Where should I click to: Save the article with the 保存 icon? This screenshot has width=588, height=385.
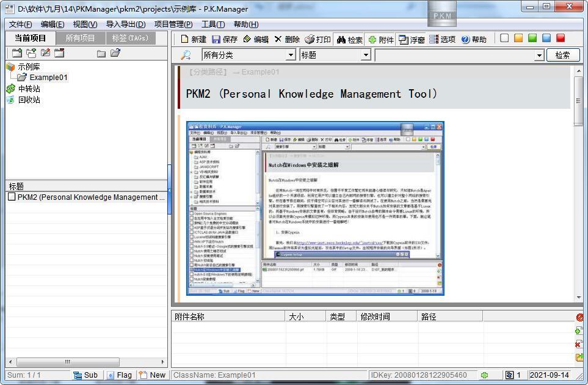pyautogui.click(x=216, y=39)
